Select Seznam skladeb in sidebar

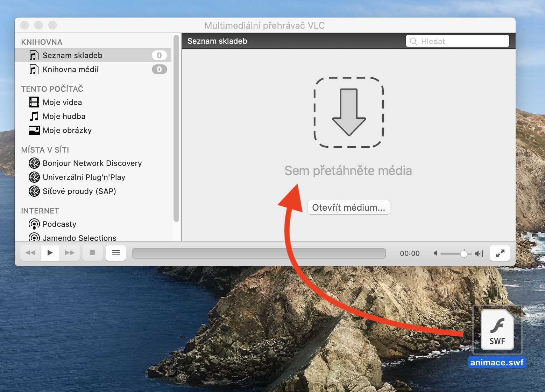point(93,55)
